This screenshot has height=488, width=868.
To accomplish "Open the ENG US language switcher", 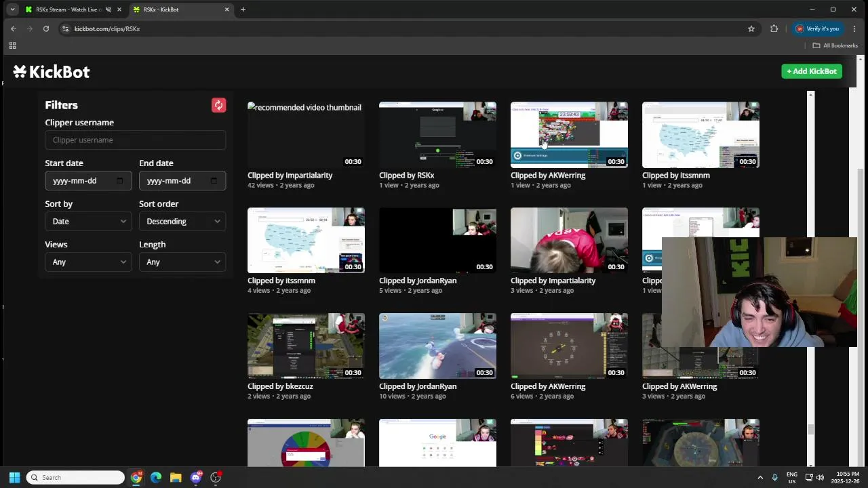I will pyautogui.click(x=792, y=477).
